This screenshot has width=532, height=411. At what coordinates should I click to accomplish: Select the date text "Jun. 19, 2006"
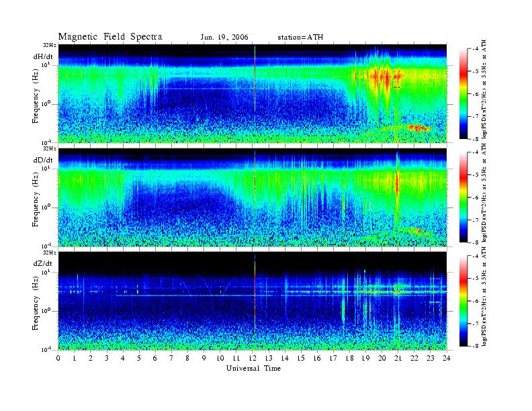(224, 38)
